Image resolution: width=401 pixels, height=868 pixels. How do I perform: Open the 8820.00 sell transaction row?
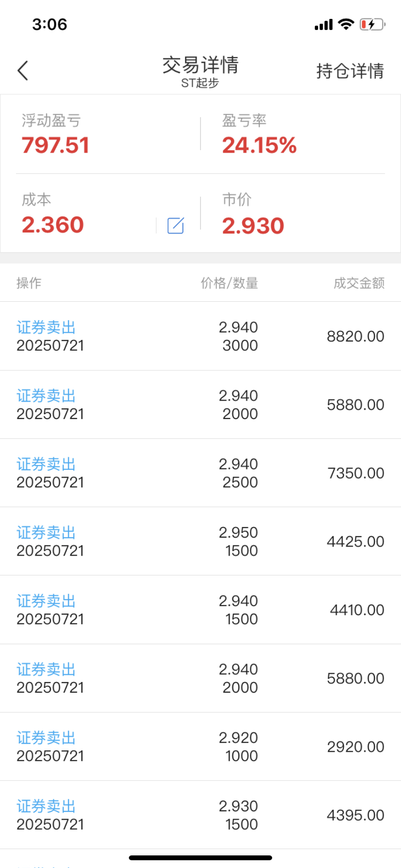tap(200, 336)
